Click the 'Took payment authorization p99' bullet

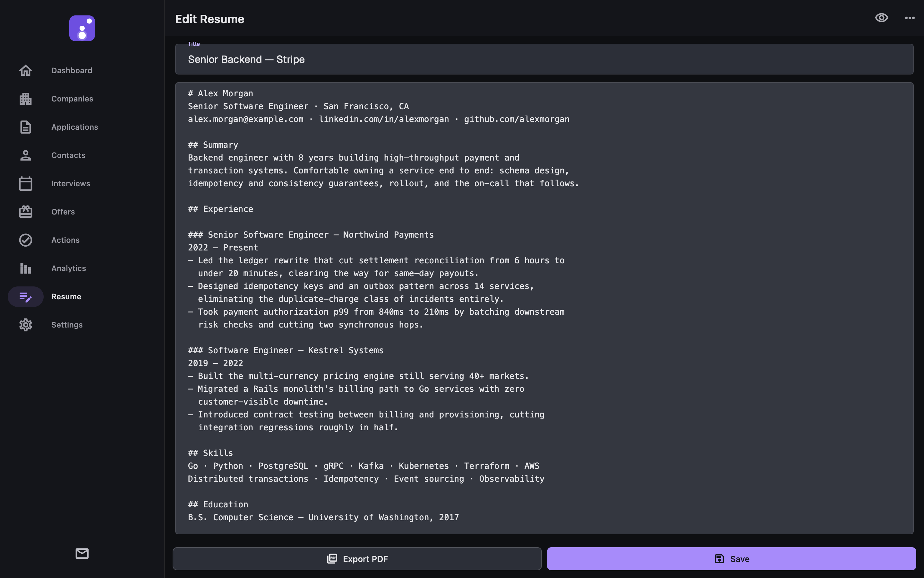[x=376, y=319]
